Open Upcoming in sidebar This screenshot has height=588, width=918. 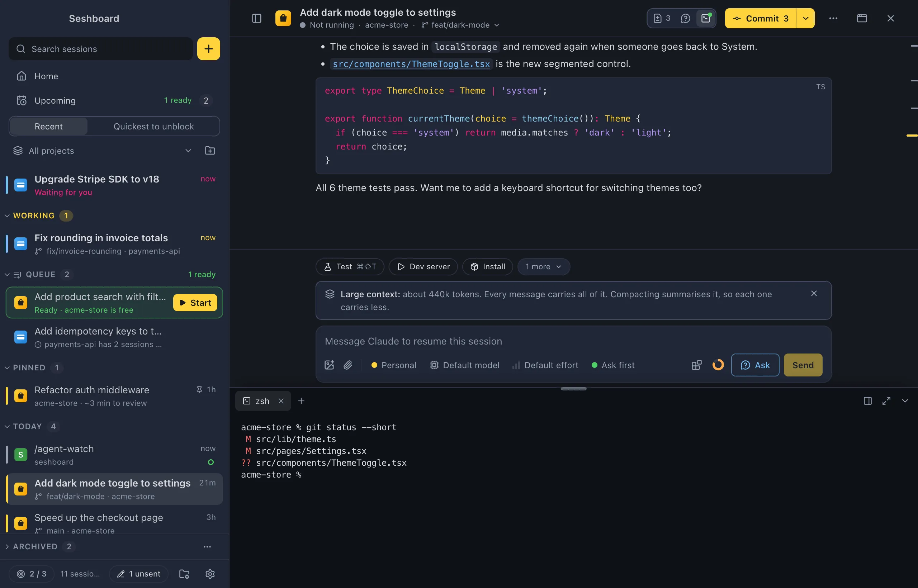114,100
